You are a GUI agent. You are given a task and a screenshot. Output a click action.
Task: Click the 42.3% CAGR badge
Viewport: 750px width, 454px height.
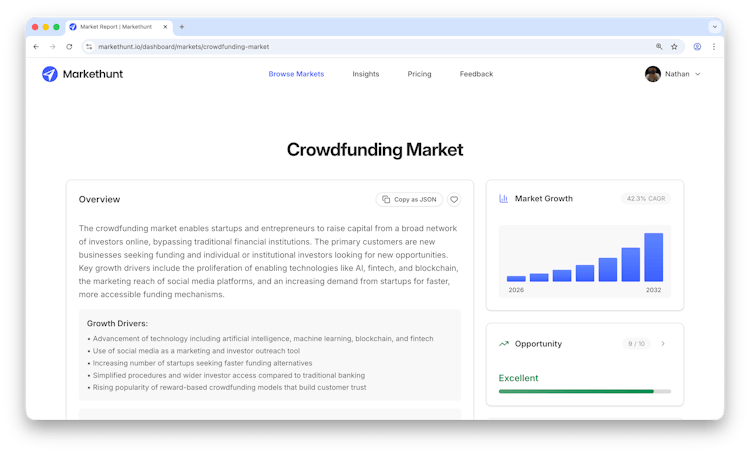646,199
